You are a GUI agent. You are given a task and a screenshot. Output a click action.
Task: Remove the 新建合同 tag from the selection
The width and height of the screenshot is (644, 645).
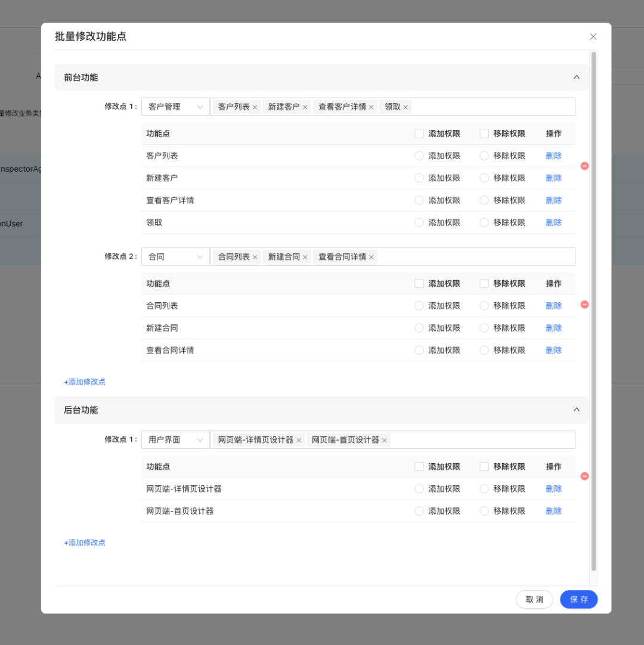coord(305,257)
